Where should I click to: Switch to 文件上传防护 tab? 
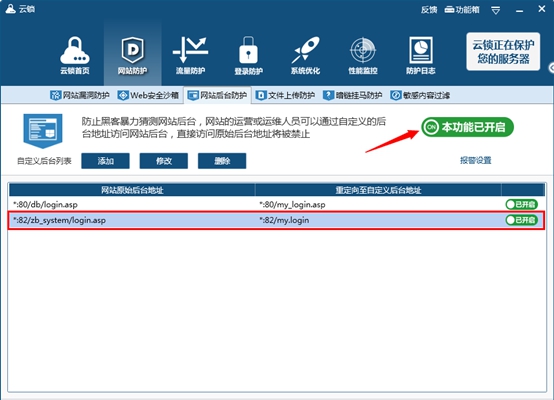[x=285, y=95]
